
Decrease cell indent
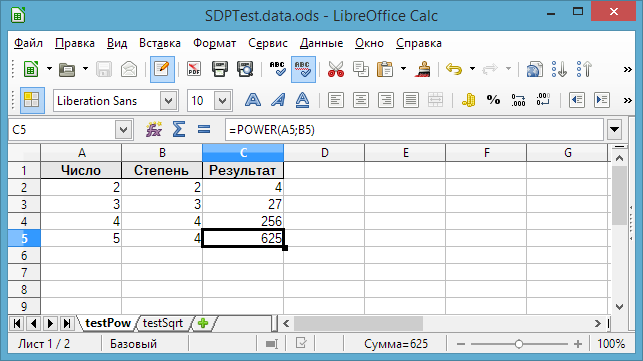[x=577, y=100]
